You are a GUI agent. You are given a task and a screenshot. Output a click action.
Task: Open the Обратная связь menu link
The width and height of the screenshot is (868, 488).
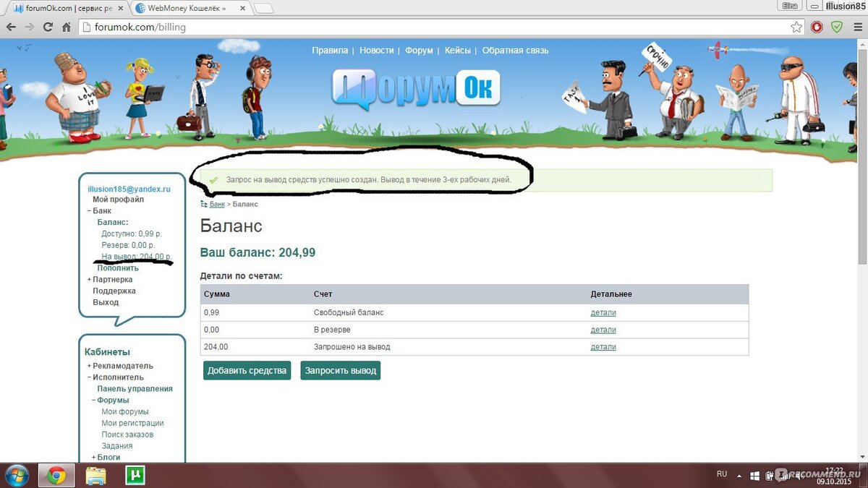[515, 51]
